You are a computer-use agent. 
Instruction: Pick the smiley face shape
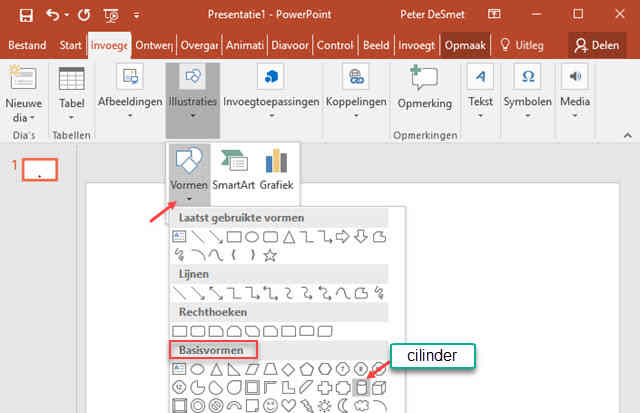point(270,406)
